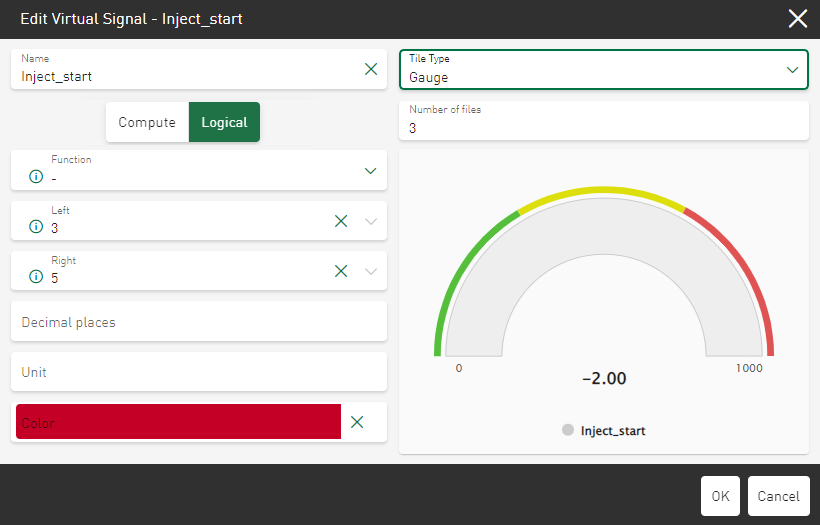Clear the Left value with the X icon

pos(341,221)
